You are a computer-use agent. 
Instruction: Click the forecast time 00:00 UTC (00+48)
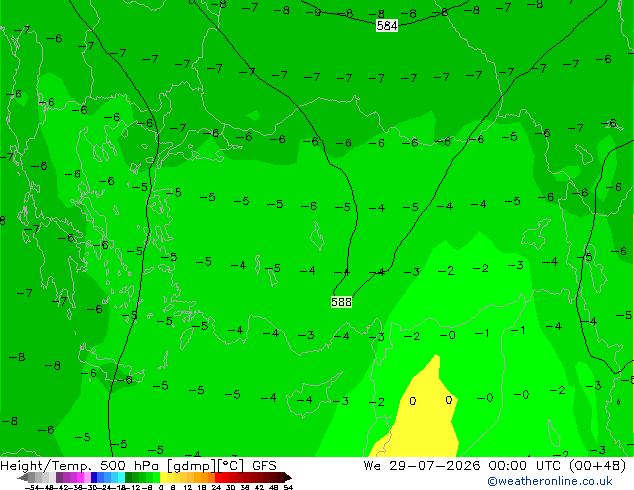557,466
